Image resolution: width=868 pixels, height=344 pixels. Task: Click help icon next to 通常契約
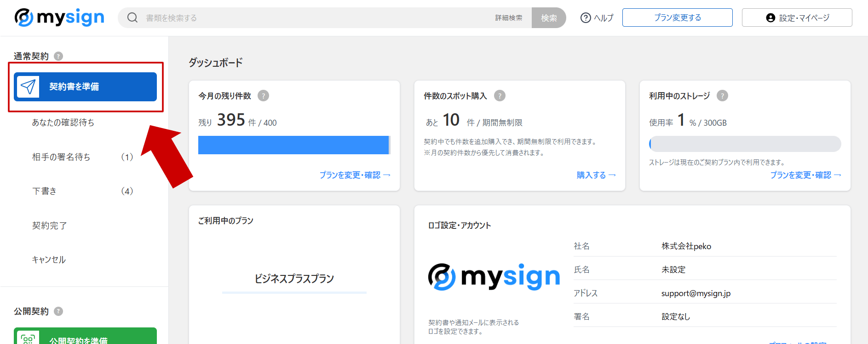(x=58, y=56)
